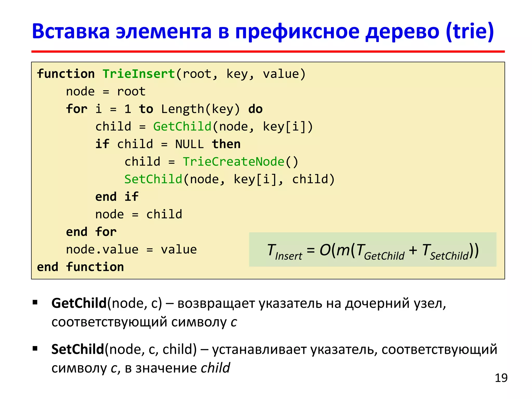Click the 'if child = NULL then' line
Image resolution: width=532 pixels, height=399 pixels.
[168, 144]
